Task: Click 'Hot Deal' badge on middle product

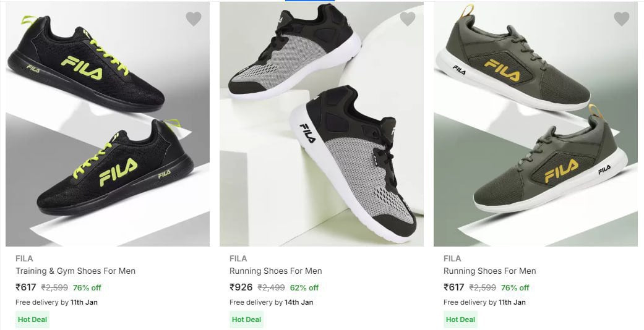Action: click(246, 319)
